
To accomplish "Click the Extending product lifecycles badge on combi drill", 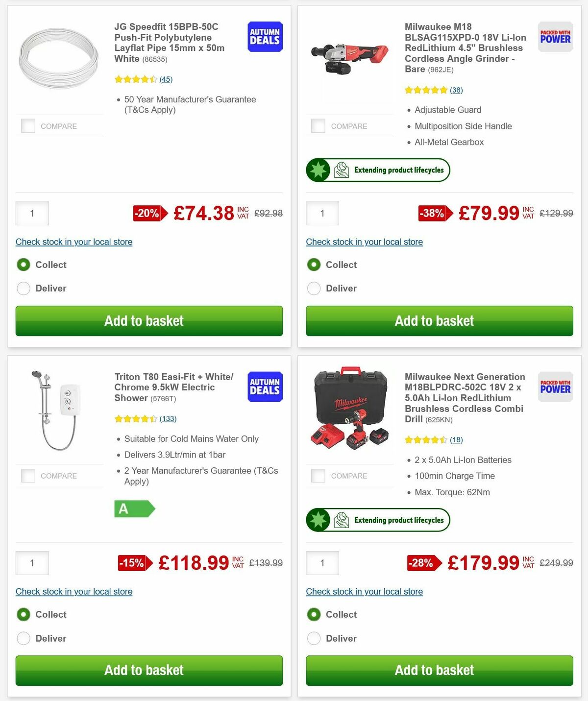I will [377, 520].
